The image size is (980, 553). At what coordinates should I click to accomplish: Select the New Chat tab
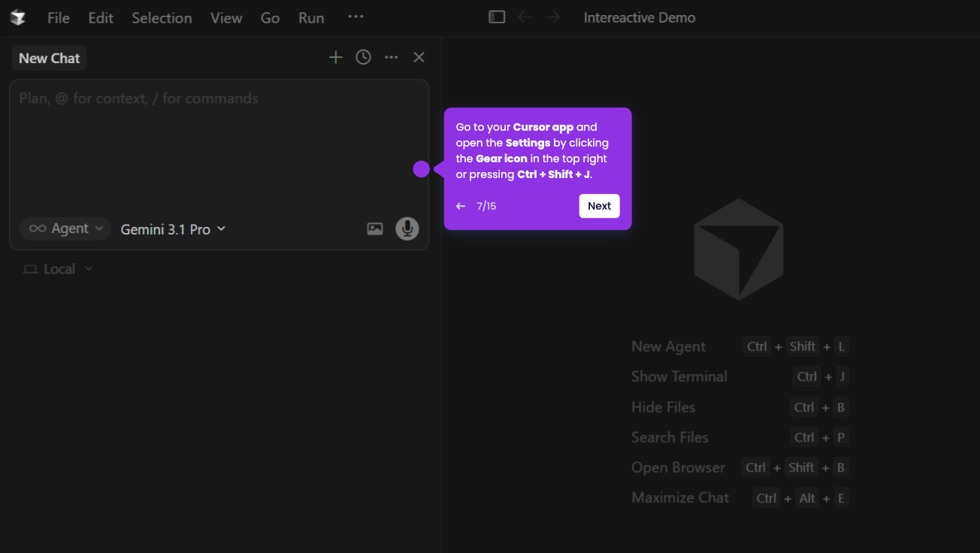pyautogui.click(x=49, y=58)
